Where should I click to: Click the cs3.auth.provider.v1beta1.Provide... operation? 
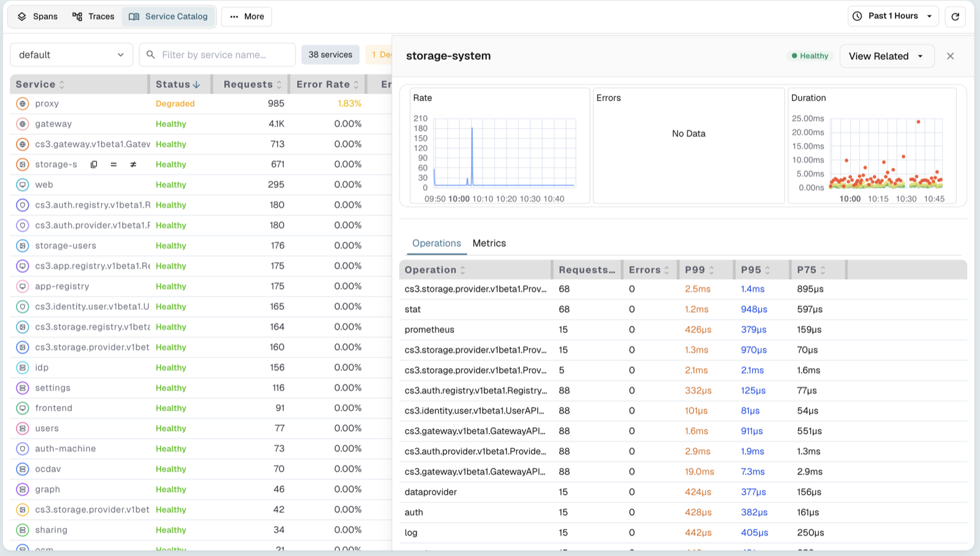pyautogui.click(x=475, y=451)
